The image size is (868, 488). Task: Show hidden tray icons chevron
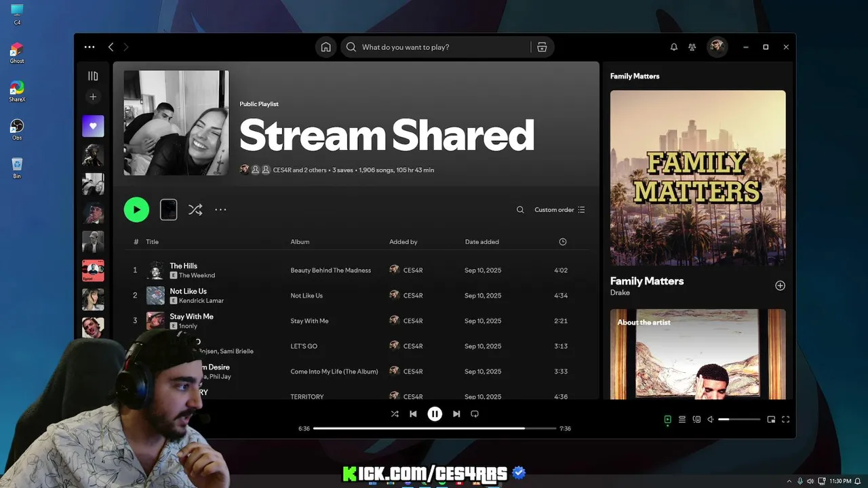(789, 481)
